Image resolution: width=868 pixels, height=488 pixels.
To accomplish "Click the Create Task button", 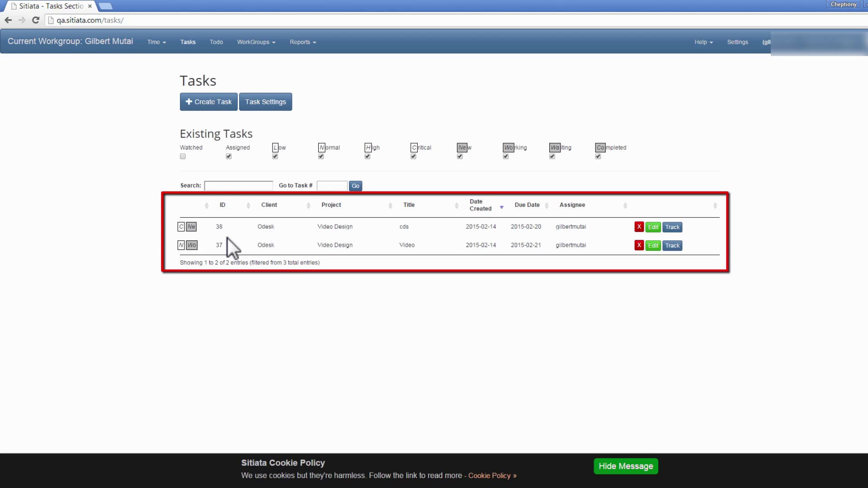I will coord(208,102).
